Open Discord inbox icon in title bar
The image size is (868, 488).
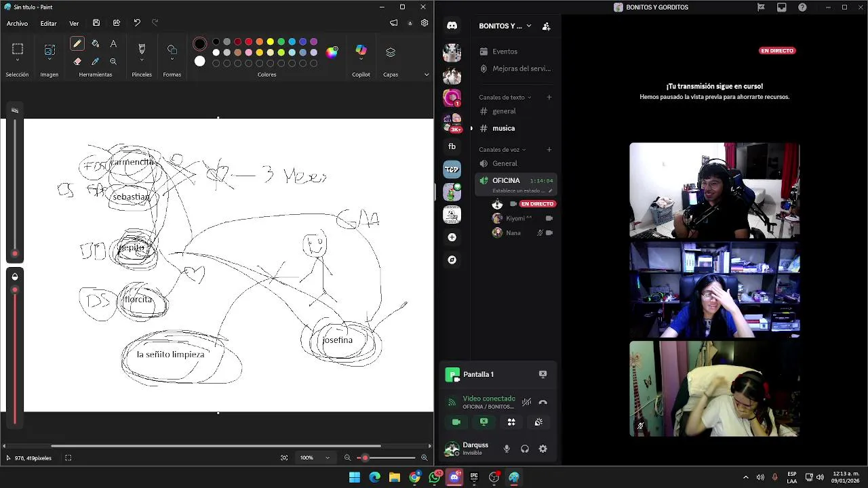782,7
